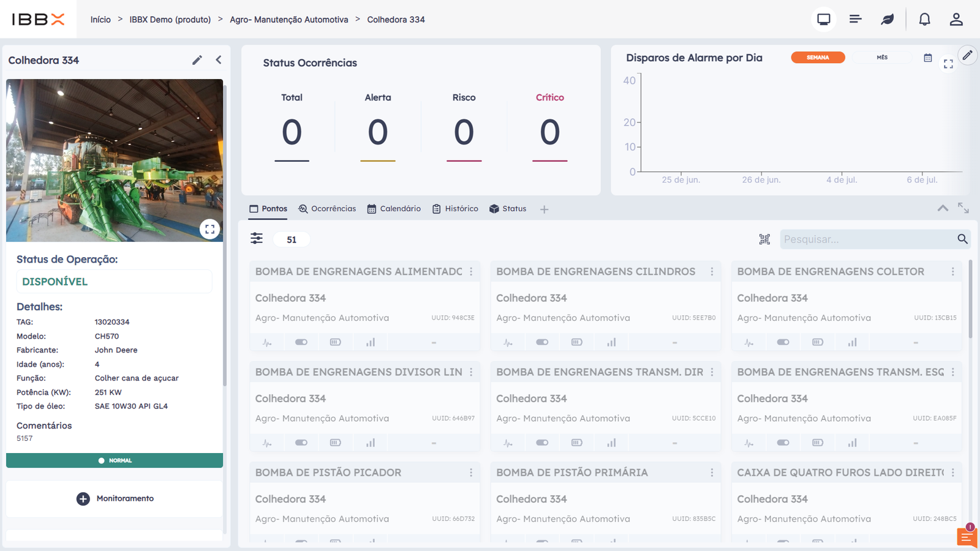Open calendar icon in alarm chart

(x=928, y=58)
